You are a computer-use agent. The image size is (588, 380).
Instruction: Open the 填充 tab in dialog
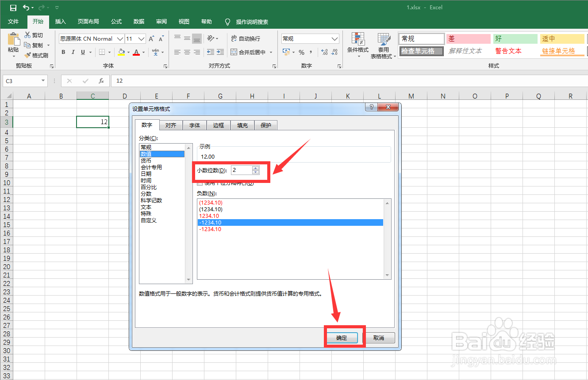(242, 125)
